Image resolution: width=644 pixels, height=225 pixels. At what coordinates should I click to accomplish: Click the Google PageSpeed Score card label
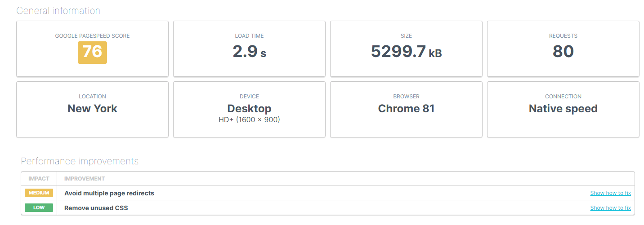[x=92, y=36]
